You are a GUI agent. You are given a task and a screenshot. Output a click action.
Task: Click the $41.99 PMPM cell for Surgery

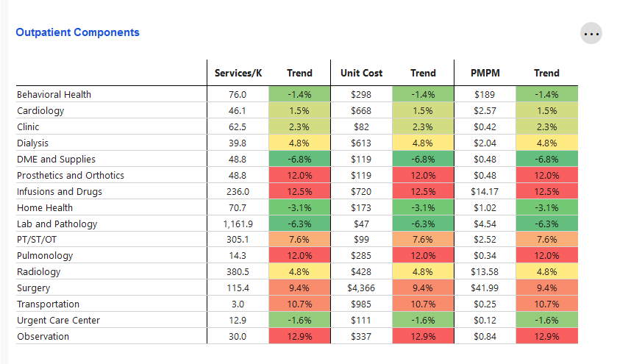pos(485,288)
